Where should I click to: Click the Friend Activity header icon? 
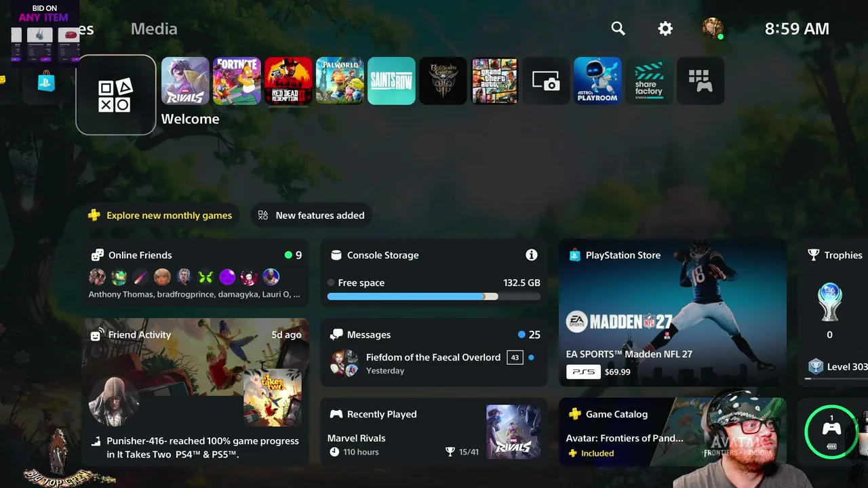click(x=98, y=334)
